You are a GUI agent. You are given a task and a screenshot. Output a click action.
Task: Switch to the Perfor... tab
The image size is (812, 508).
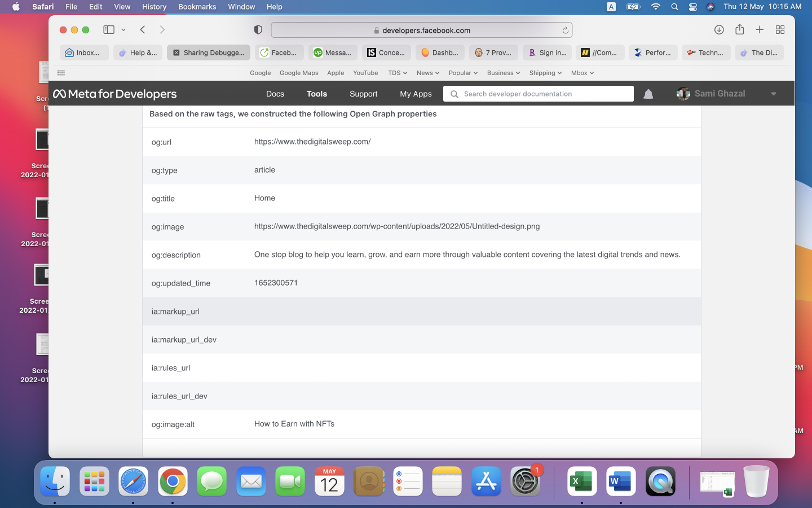pyautogui.click(x=653, y=52)
